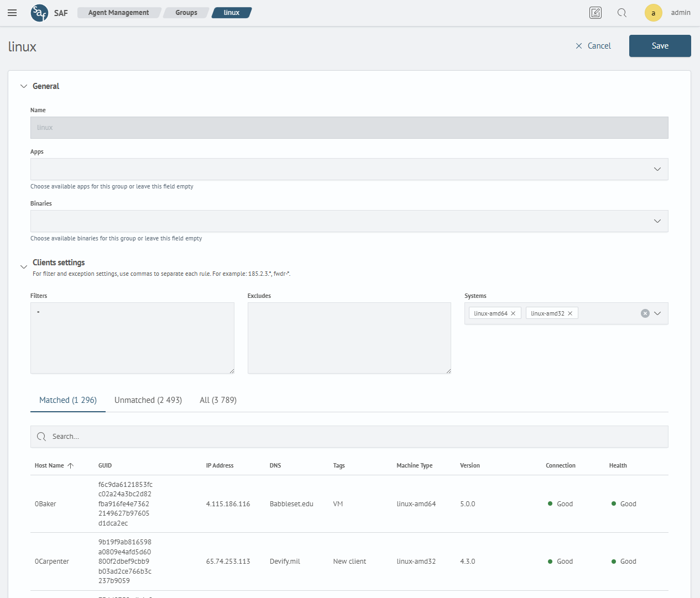Viewport: 700px width, 598px height.
Task: Collapse the General section
Action: pos(24,86)
